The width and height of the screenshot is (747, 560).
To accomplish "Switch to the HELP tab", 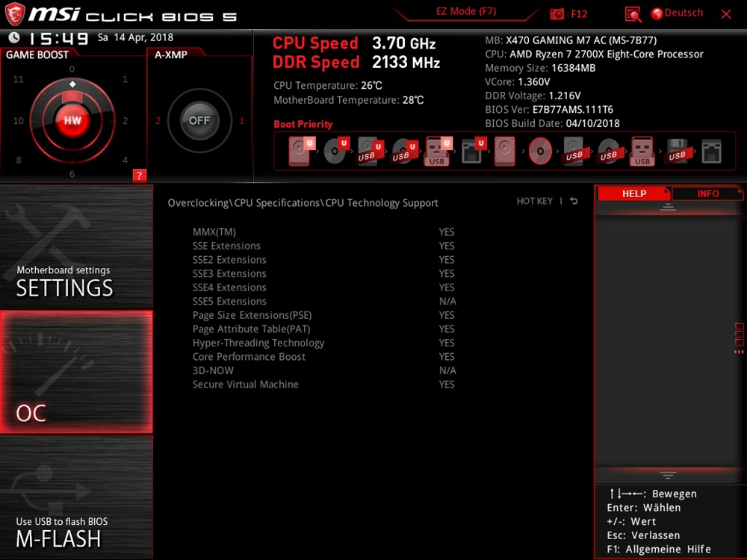I will click(634, 193).
